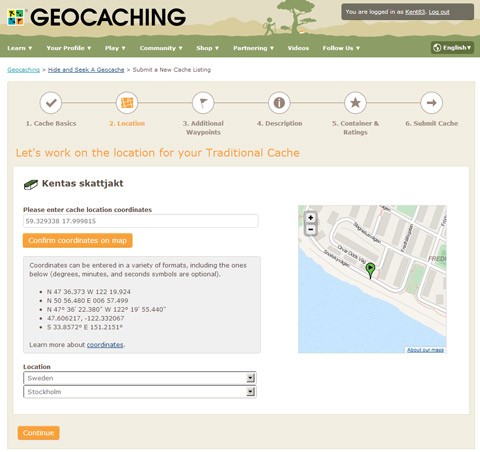Click the 'Kentas skattjakt' cache title

[82, 183]
